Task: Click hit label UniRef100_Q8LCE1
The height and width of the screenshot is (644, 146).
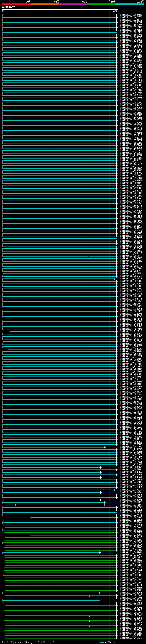Action: [131, 32]
